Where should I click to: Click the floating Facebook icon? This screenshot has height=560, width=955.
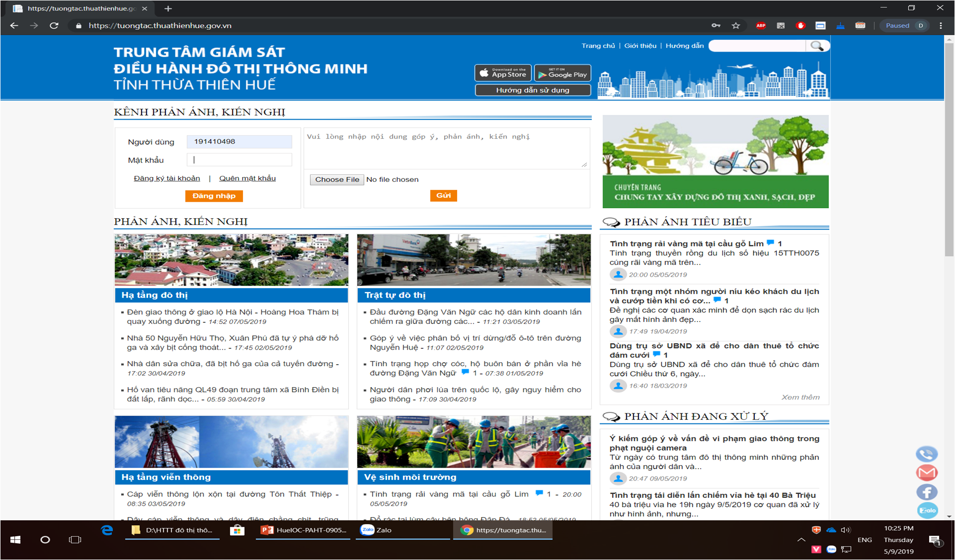pyautogui.click(x=927, y=492)
